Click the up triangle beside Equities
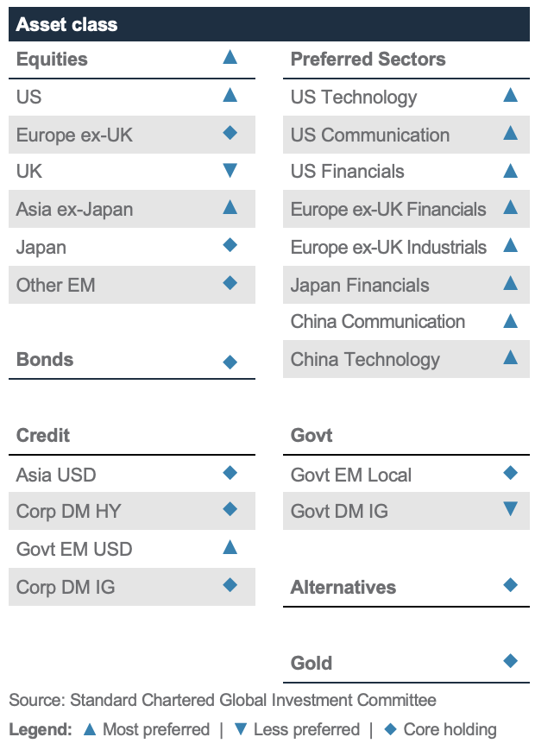The image size is (535, 756). click(x=230, y=57)
